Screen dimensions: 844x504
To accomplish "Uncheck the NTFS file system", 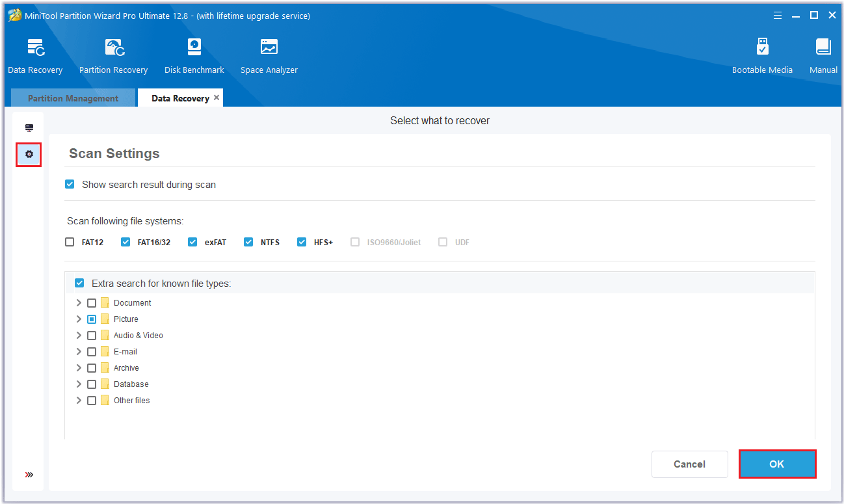I will [248, 242].
